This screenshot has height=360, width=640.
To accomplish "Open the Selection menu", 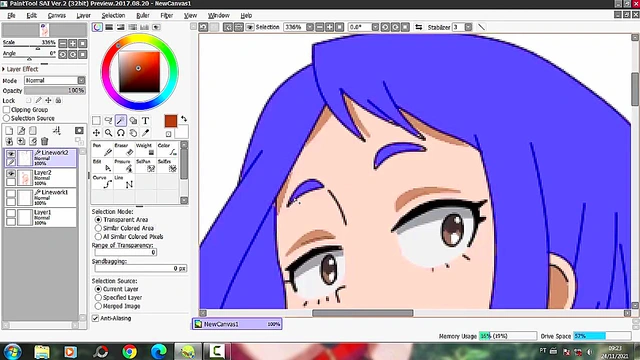I will (113, 15).
